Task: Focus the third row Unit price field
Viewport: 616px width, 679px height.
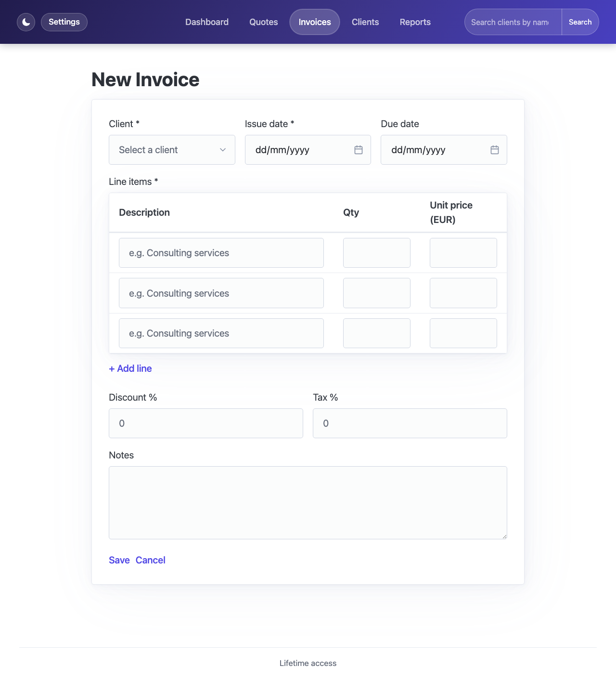Action: [x=463, y=333]
